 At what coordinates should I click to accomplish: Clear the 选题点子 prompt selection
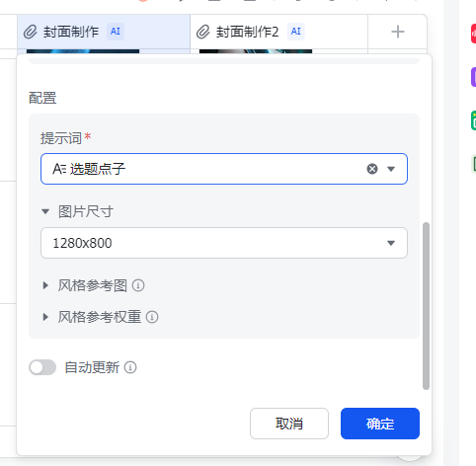tap(372, 169)
